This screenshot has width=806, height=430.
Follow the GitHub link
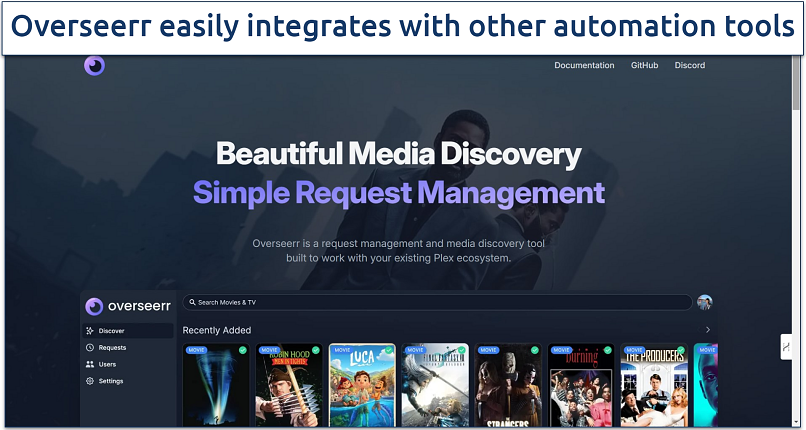point(644,66)
